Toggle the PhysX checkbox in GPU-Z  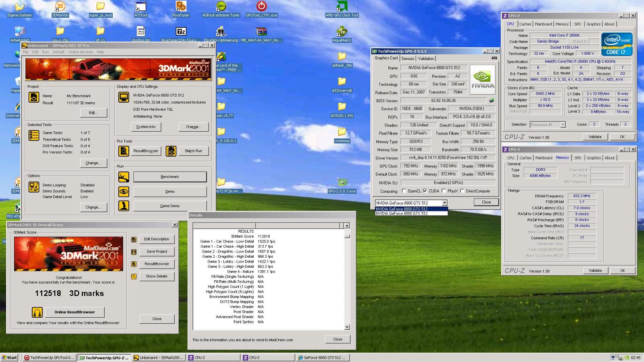pos(444,191)
